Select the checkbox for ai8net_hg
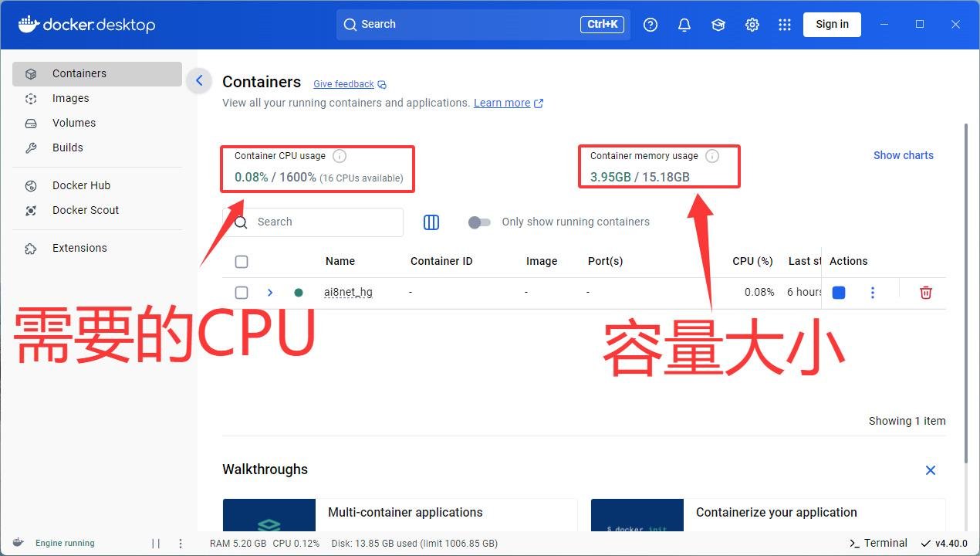The height and width of the screenshot is (556, 980). [x=242, y=292]
